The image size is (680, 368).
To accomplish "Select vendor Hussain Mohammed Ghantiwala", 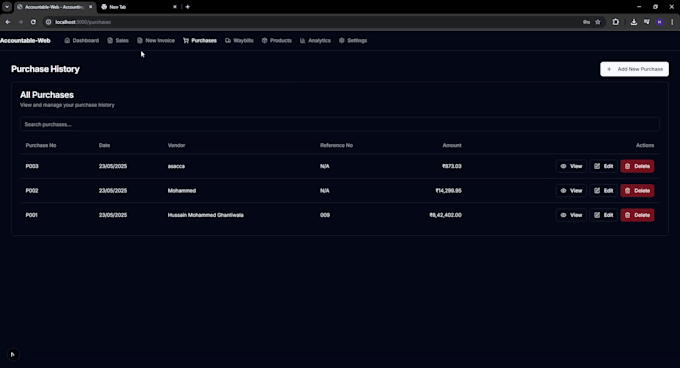I will 206,215.
